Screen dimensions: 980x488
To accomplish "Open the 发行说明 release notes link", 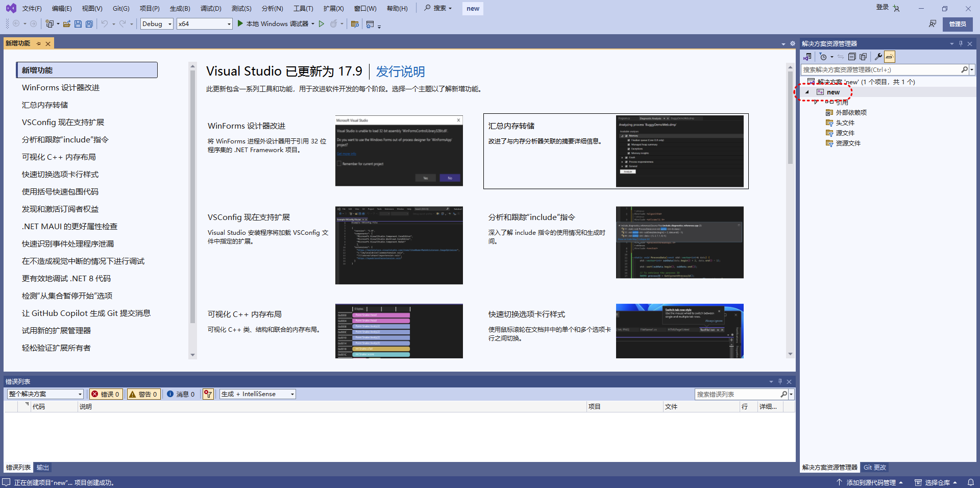I will tap(400, 71).
